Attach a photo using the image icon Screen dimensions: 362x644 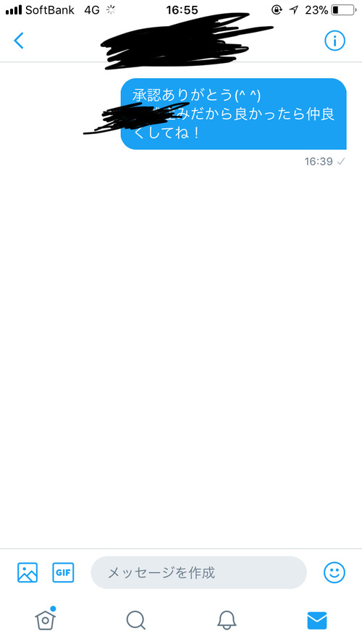[28, 572]
